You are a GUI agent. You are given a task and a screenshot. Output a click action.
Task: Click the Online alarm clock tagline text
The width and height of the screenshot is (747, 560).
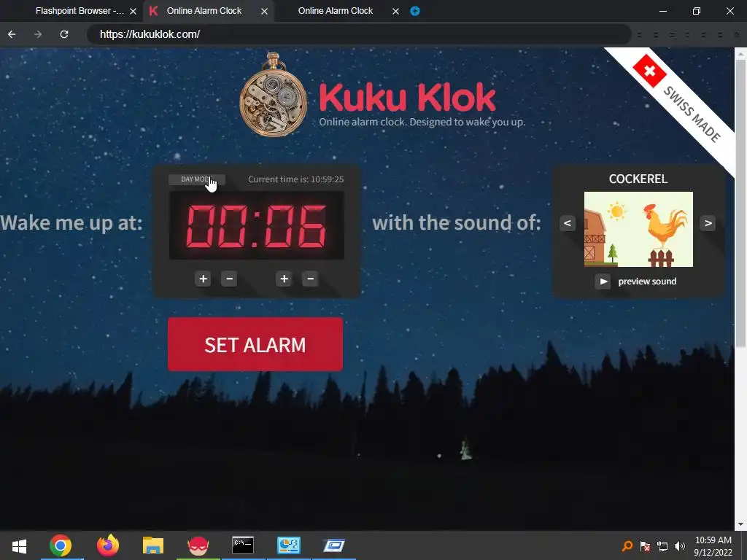point(422,122)
